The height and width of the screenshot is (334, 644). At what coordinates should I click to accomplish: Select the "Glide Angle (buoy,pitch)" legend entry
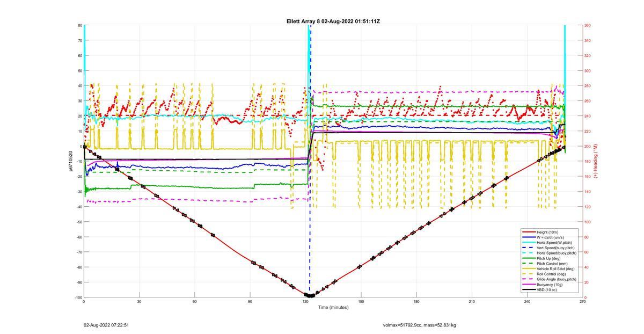(x=557, y=279)
